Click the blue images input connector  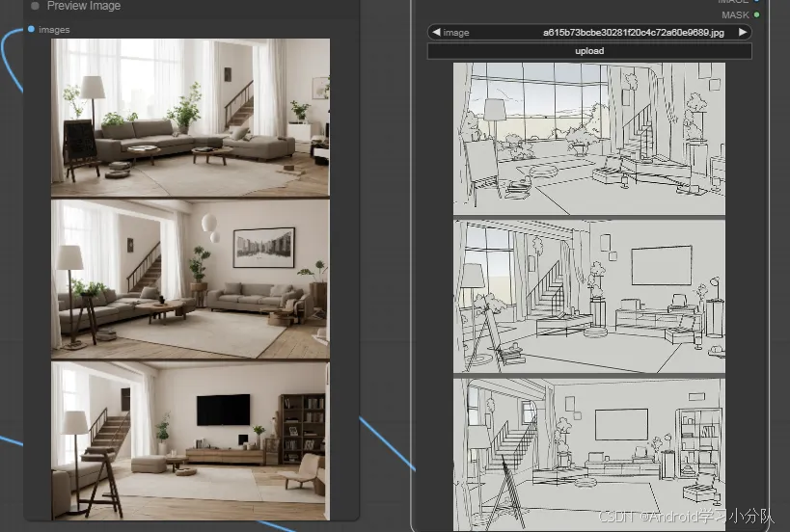coord(31,29)
